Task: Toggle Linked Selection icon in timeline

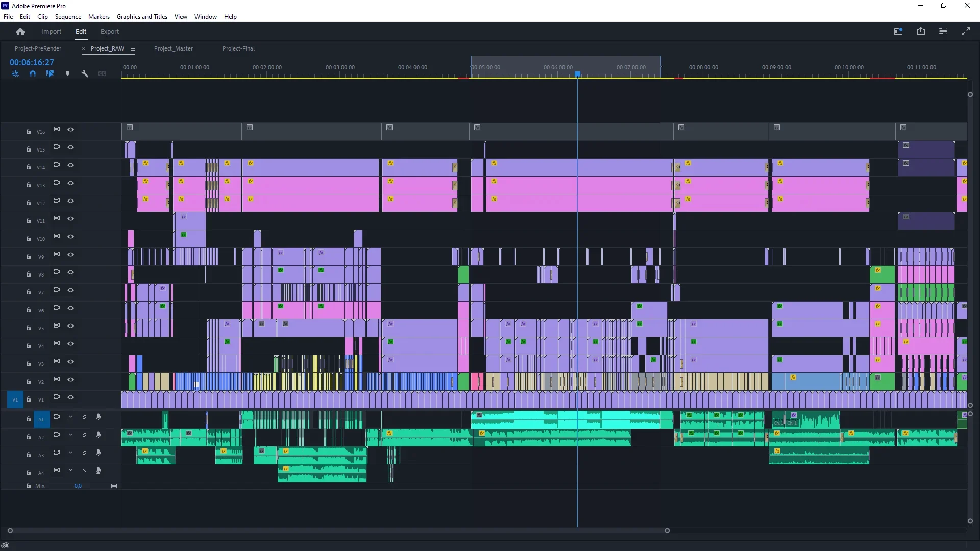Action: [50, 73]
